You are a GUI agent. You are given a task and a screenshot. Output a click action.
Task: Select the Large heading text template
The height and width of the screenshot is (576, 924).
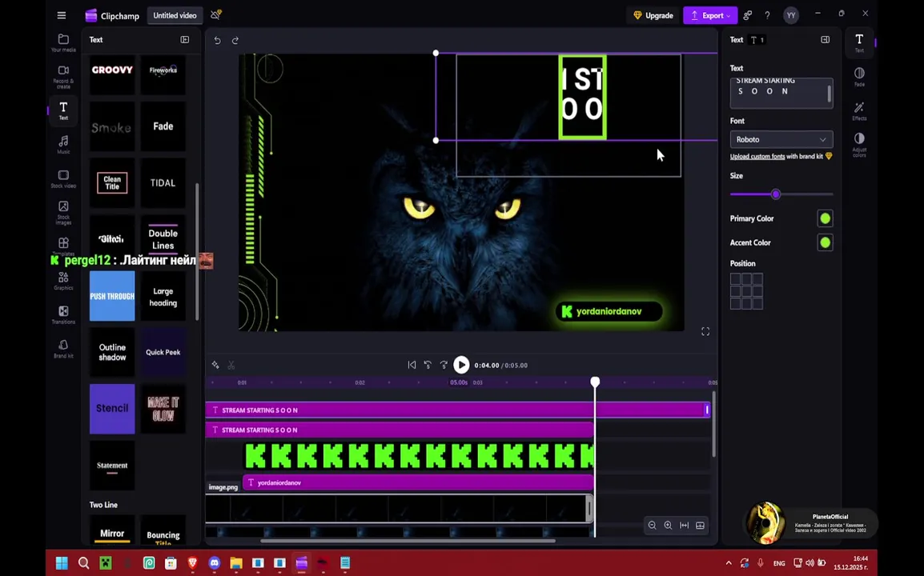(163, 296)
